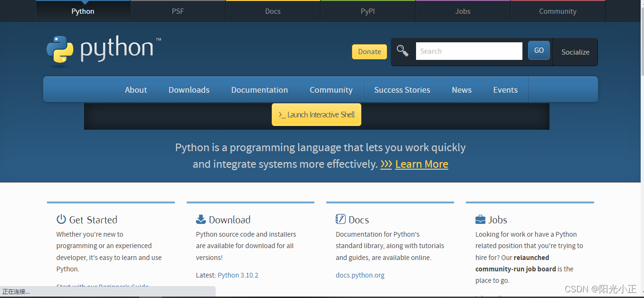Viewport: 644px width, 298px height.
Task: Click the Get Started heading
Action: click(x=93, y=220)
